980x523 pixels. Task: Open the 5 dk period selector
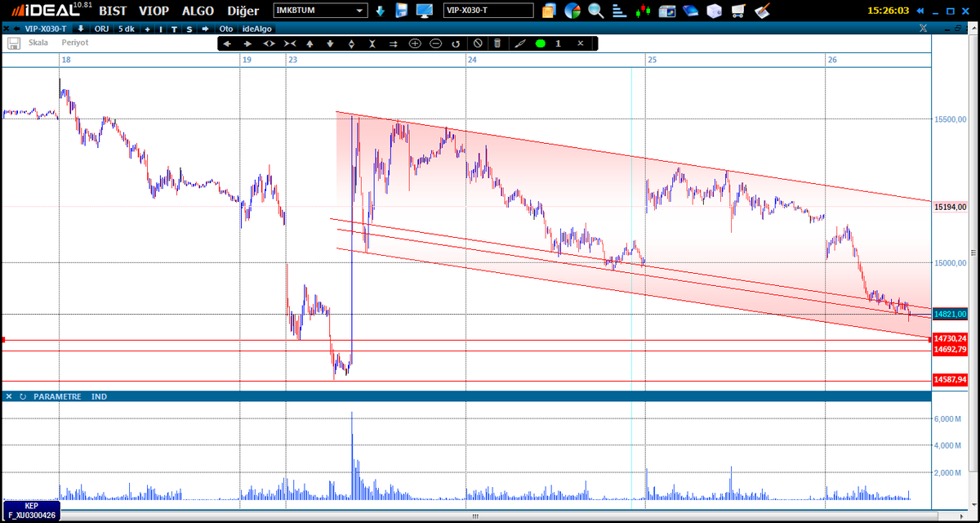point(126,29)
